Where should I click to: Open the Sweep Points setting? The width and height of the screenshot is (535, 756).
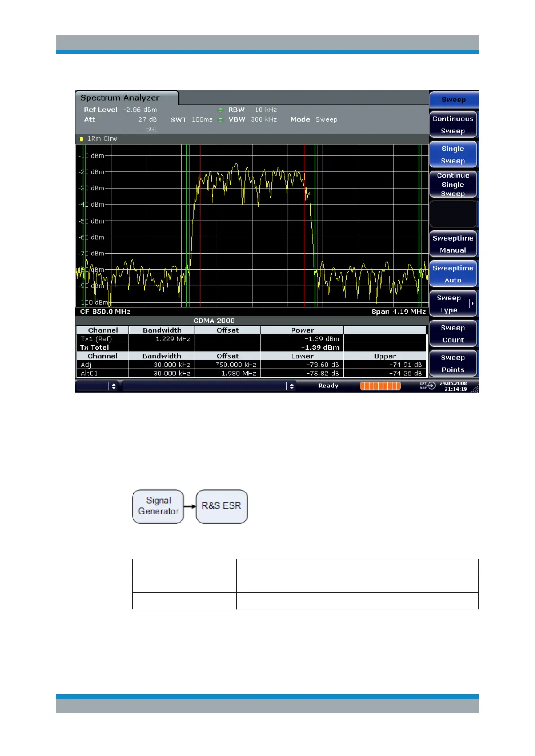(453, 363)
